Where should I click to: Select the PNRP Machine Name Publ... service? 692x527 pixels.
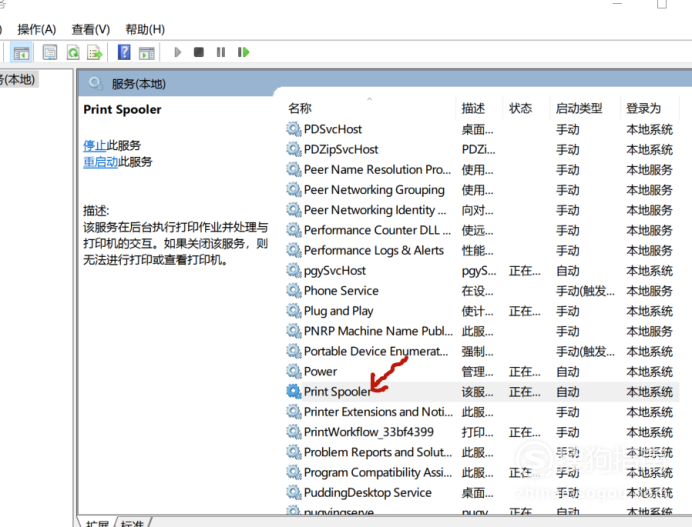coord(378,331)
